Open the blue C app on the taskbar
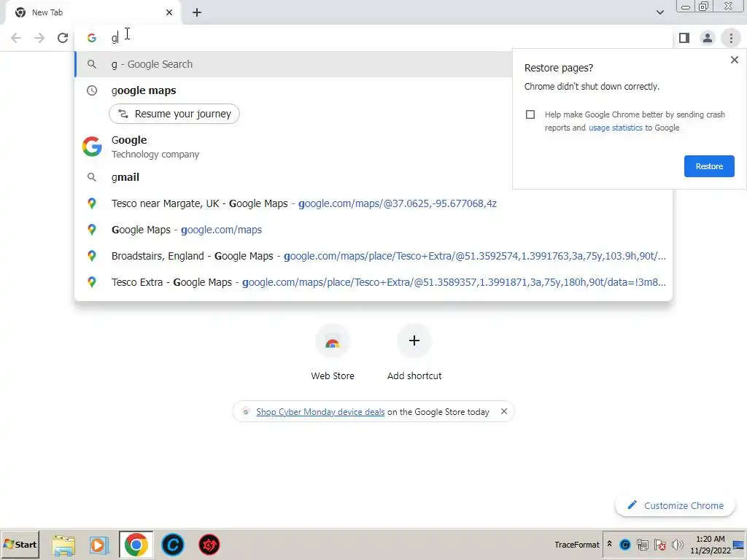 click(x=172, y=545)
